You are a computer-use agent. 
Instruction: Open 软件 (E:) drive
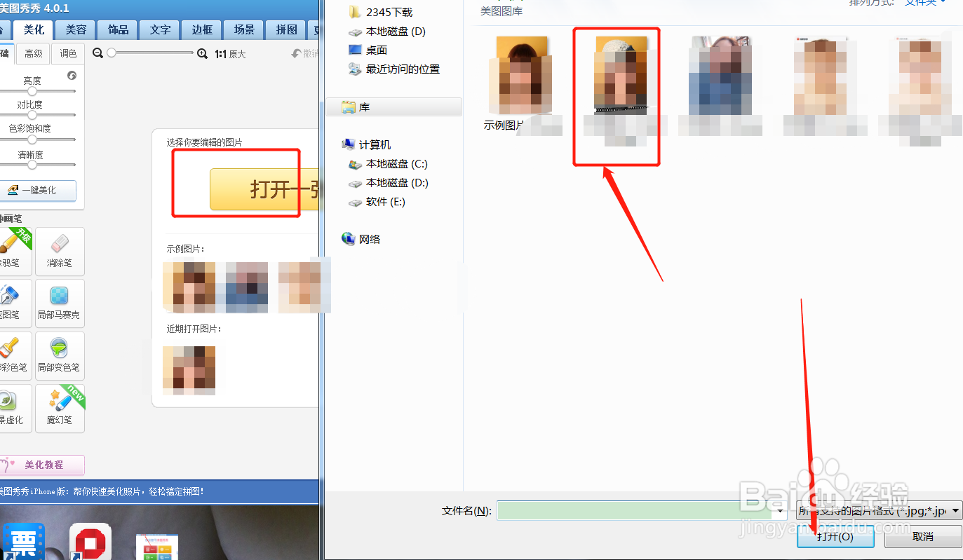click(x=377, y=202)
